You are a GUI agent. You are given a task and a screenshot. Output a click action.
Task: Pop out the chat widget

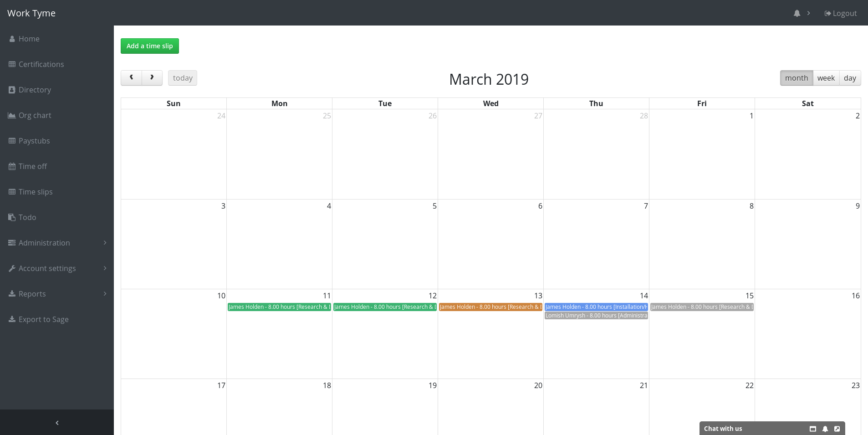tap(837, 429)
